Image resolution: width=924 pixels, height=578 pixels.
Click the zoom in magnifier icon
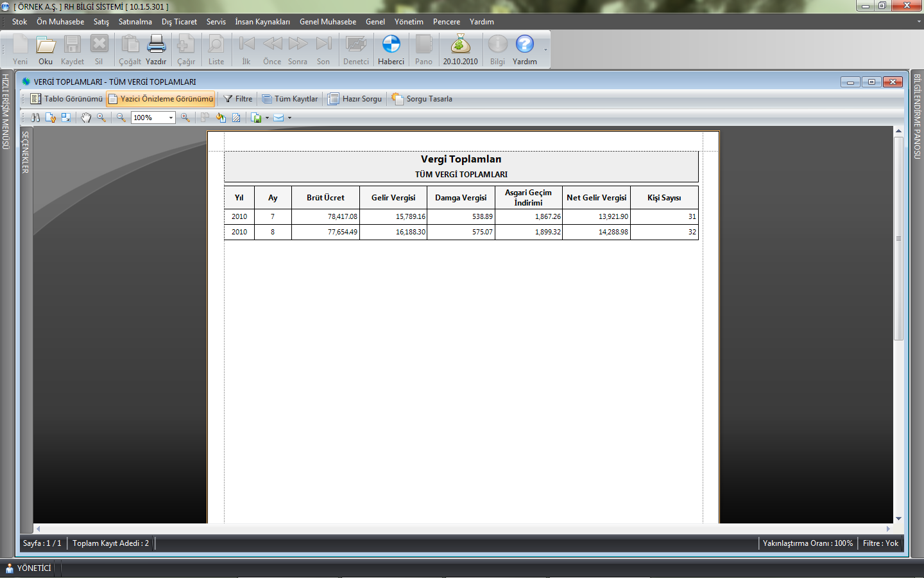tap(185, 118)
